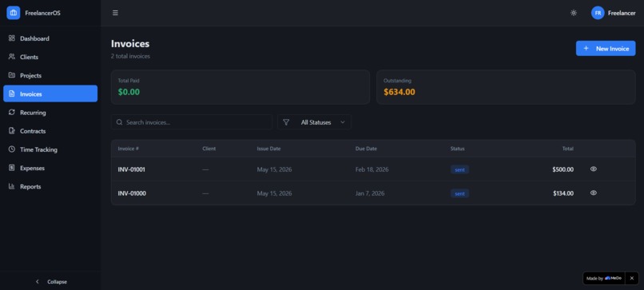Click the Outstanding $634.00 card
Viewport: 644px width, 290px height.
(506, 86)
